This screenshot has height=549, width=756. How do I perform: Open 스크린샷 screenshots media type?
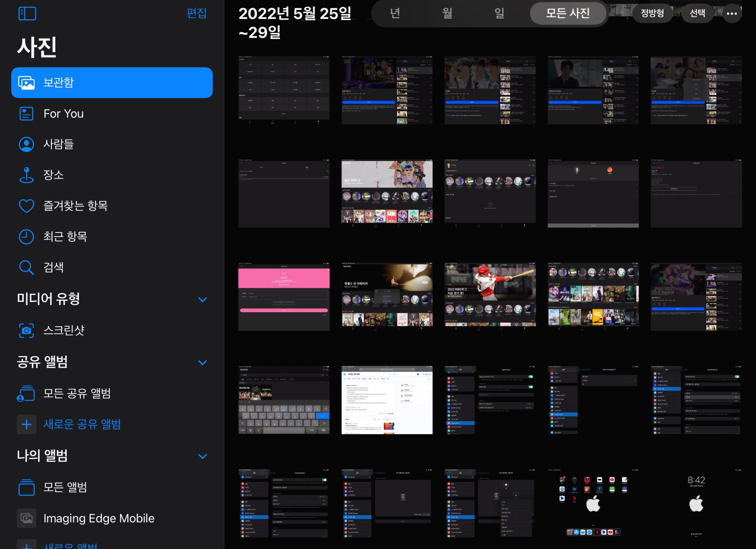point(64,330)
